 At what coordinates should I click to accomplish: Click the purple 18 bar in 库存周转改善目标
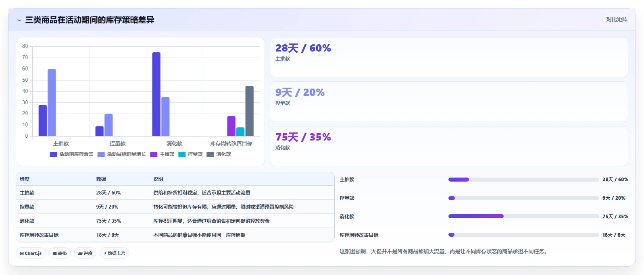[x=231, y=126]
